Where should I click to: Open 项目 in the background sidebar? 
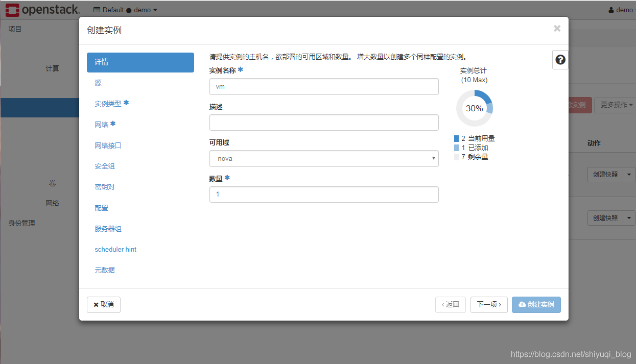[15, 29]
